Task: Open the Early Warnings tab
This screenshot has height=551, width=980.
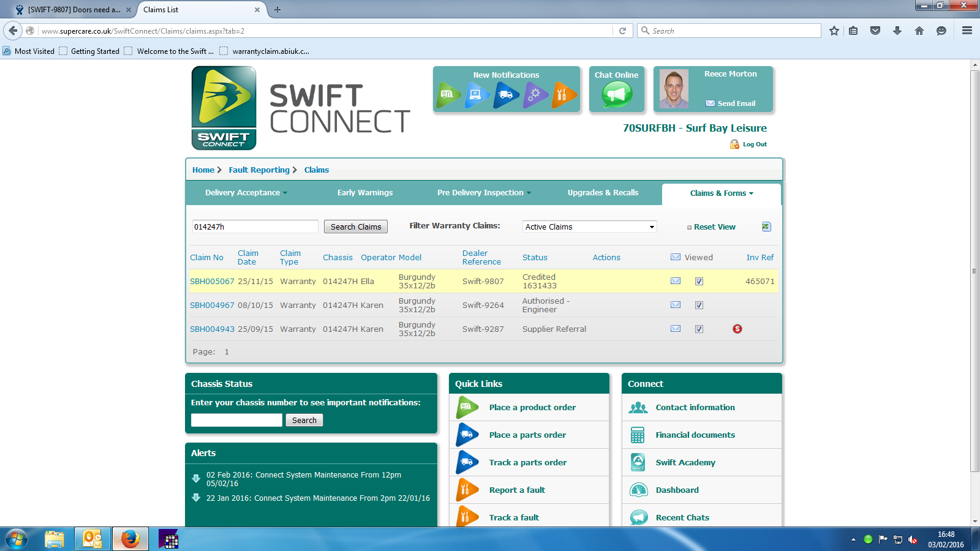Action: pos(365,193)
